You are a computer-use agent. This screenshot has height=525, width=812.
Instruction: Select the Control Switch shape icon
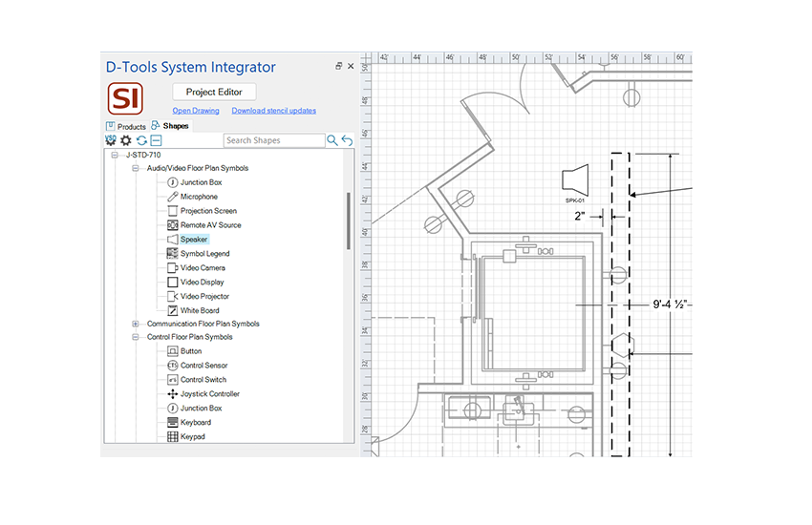pos(173,380)
